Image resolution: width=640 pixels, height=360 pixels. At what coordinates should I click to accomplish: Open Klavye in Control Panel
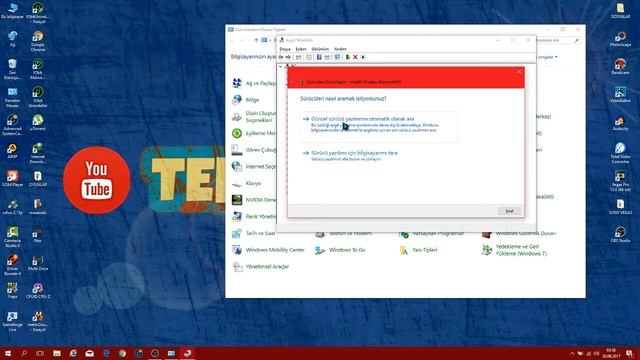246,183
